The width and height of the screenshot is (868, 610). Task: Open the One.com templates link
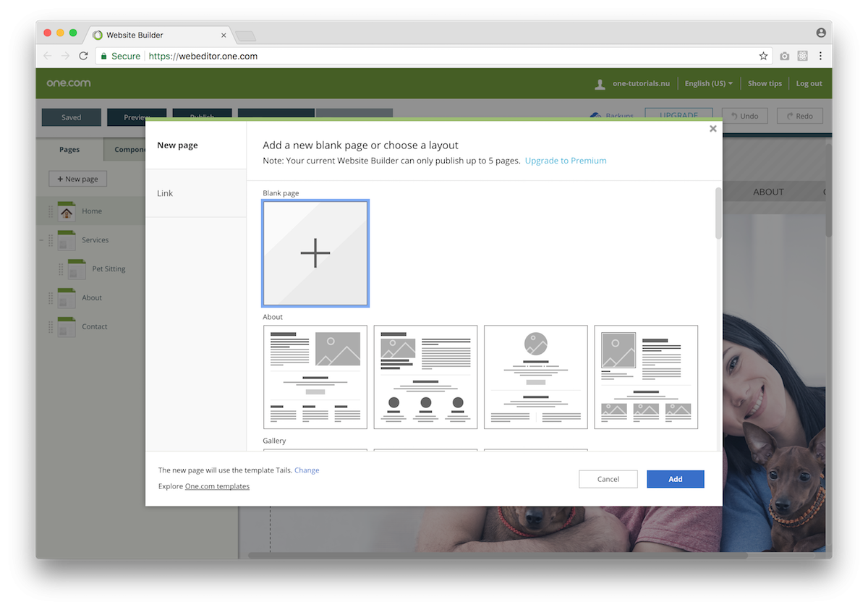pos(217,486)
